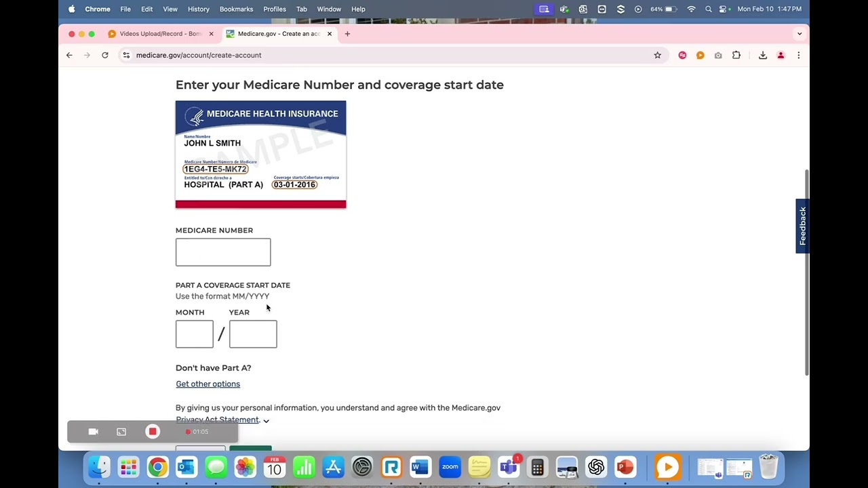Close the Medicare.gov tab
Viewport: 868px width, 488px height.
point(330,33)
